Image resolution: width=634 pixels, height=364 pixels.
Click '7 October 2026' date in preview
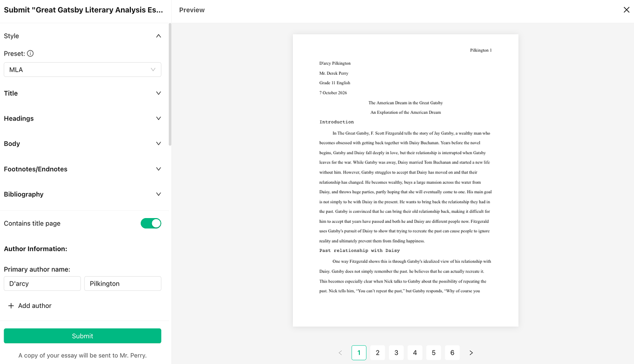[x=333, y=93]
